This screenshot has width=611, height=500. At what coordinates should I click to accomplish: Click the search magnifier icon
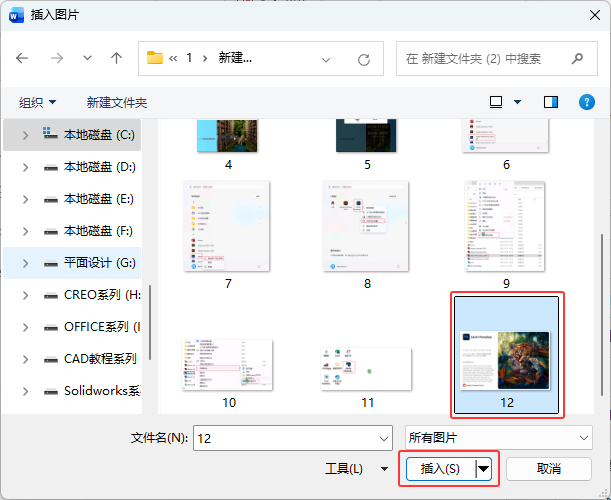click(x=577, y=58)
